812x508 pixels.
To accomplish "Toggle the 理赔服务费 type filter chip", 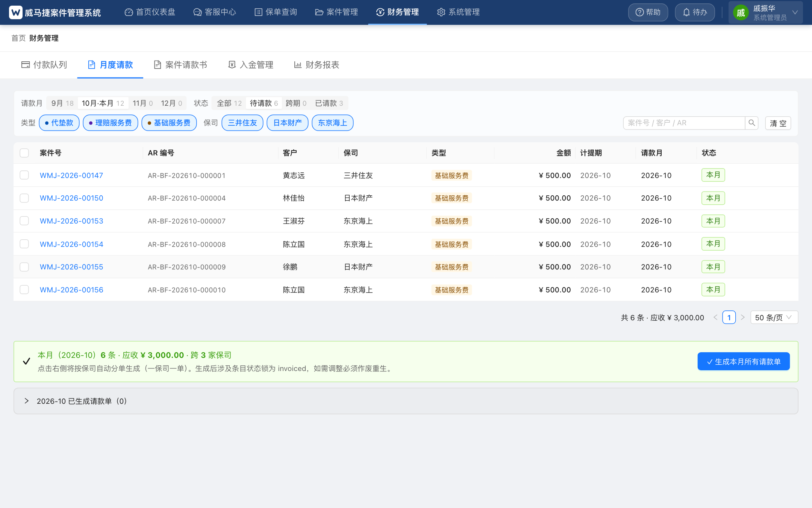I will tap(111, 123).
